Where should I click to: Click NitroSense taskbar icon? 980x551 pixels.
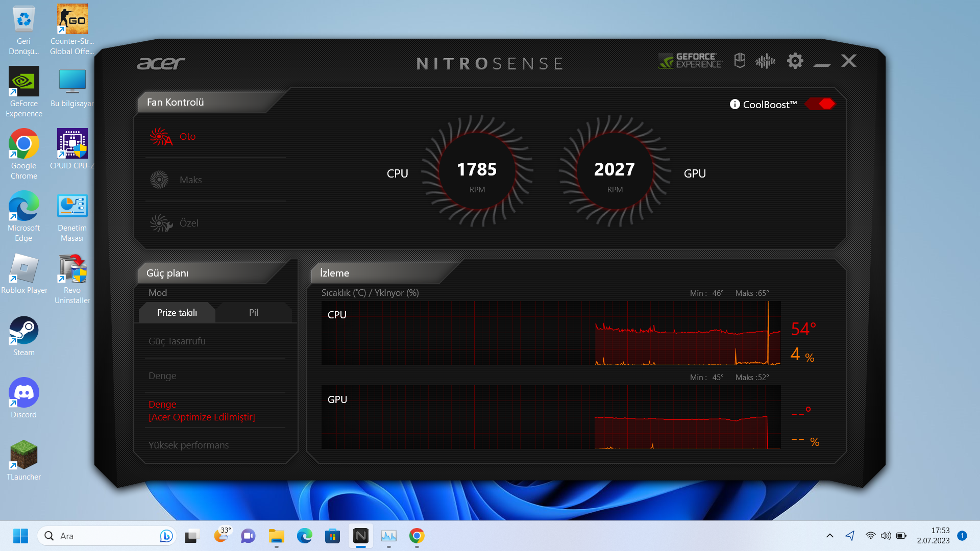point(360,536)
